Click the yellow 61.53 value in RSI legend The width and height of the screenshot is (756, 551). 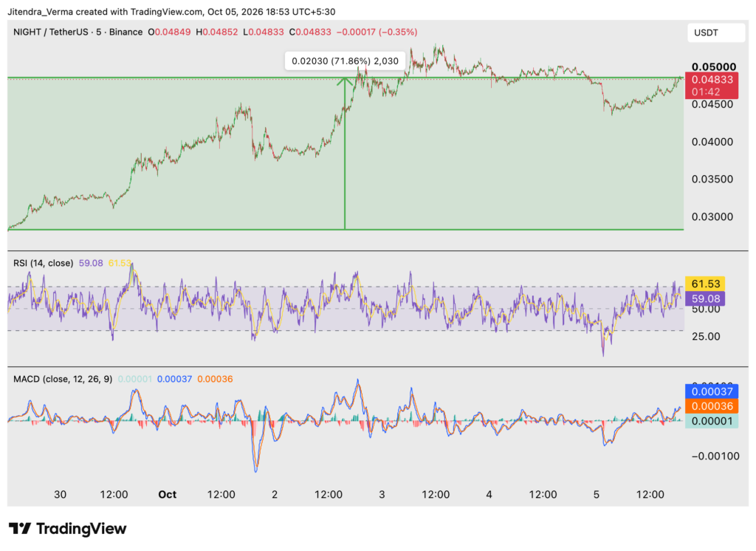[x=120, y=263]
